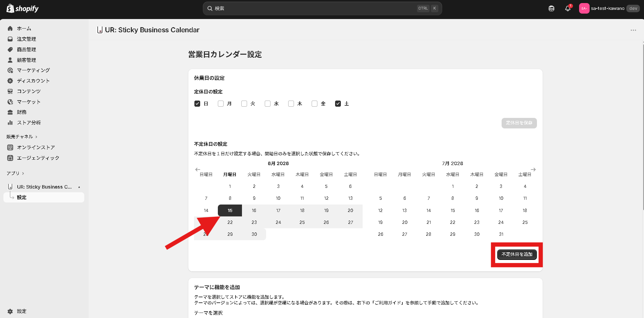Go to previous month with left arrow
The height and width of the screenshot is (318, 644).
tap(198, 170)
